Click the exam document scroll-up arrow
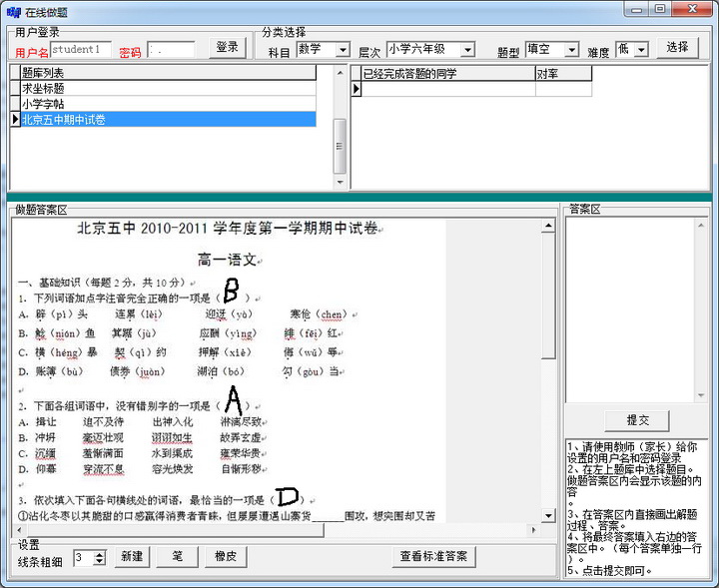The image size is (719, 588). click(548, 226)
